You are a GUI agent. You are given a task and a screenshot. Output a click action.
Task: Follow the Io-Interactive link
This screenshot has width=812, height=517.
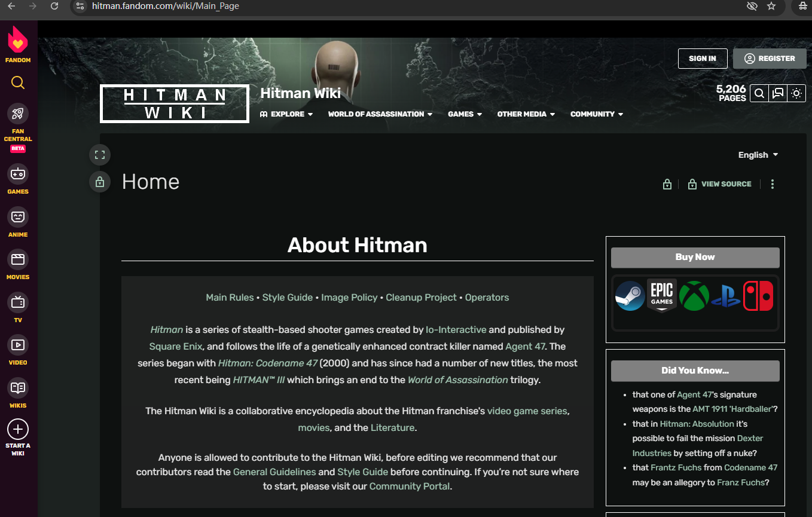[x=456, y=329]
